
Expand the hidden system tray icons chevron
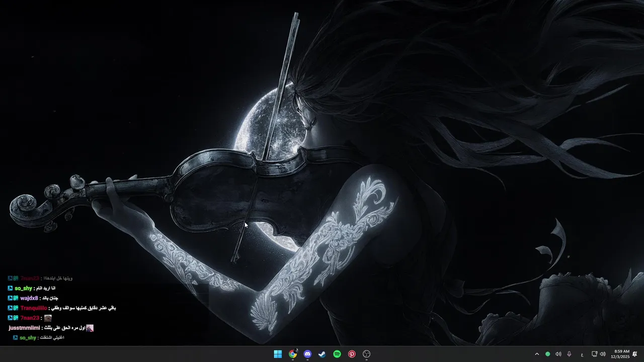pos(537,354)
